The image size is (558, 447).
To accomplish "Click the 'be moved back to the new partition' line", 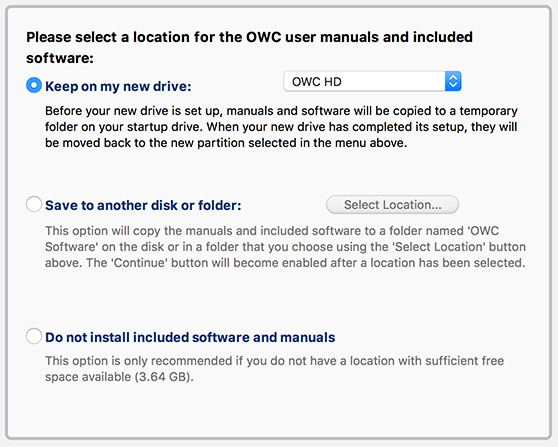I will [x=226, y=143].
